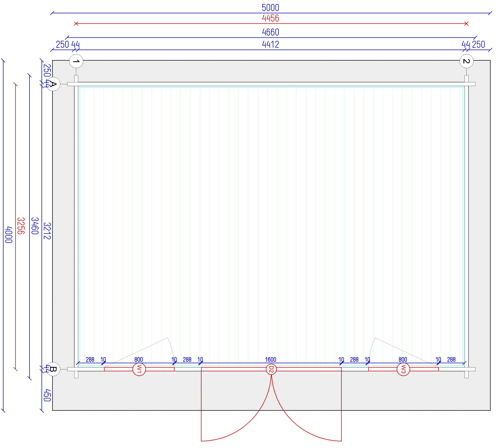This screenshot has height=448, width=499.
Task: Click grid marker circle 1
Action: (x=76, y=61)
